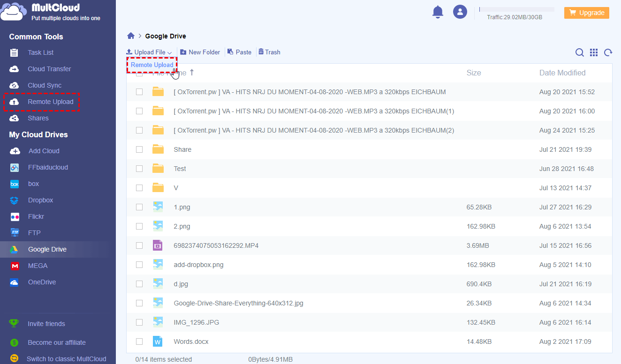
Task: Click the orange Upgrade button
Action: coord(586,13)
